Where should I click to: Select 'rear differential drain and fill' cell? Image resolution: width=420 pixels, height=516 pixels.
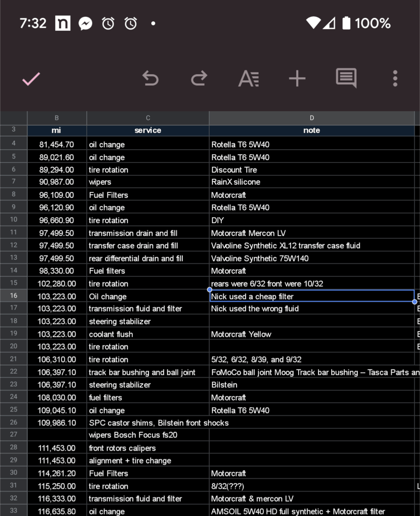[148, 258]
